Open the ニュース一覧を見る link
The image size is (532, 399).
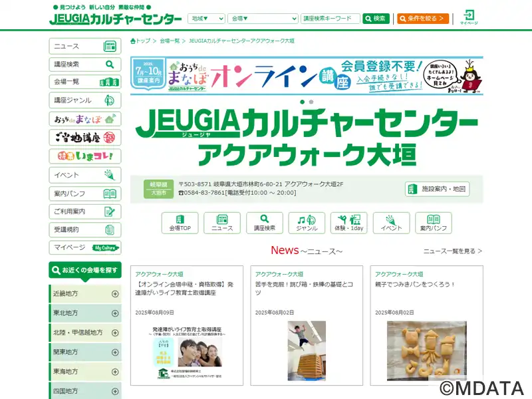pyautogui.click(x=453, y=251)
